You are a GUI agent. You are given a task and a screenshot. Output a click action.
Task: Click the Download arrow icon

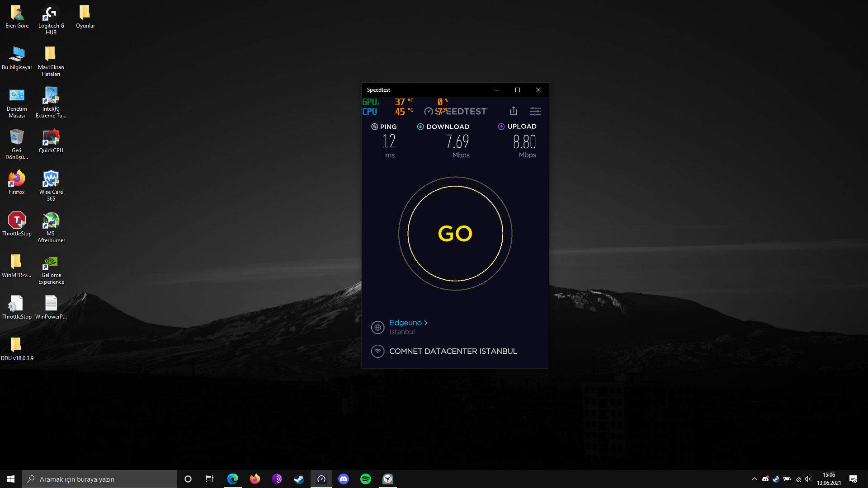420,127
